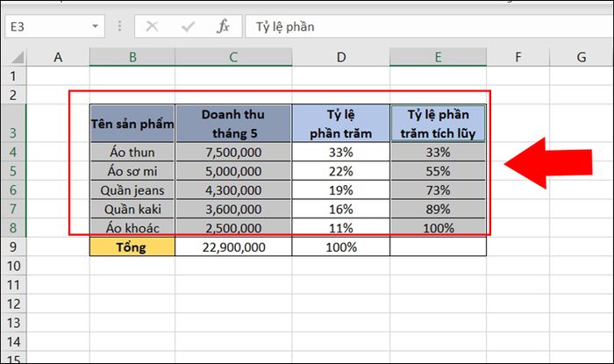This screenshot has height=364, width=614.
Task: Select row 4 header
Action: (13, 152)
